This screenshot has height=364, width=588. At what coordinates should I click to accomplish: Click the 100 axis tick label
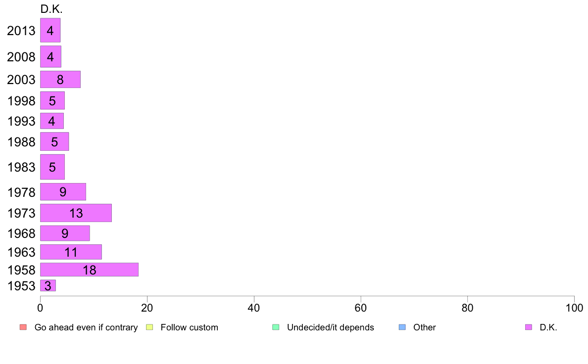click(574, 308)
